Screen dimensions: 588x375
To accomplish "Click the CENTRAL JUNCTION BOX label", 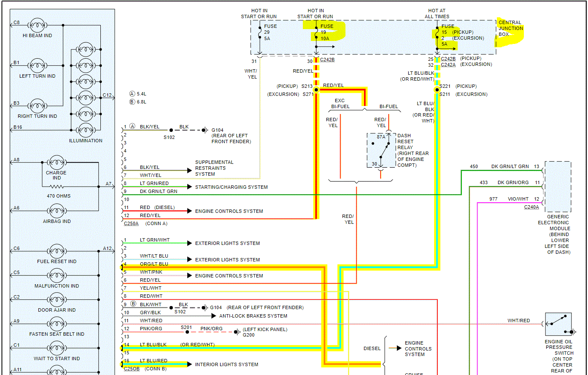I will tap(511, 29).
